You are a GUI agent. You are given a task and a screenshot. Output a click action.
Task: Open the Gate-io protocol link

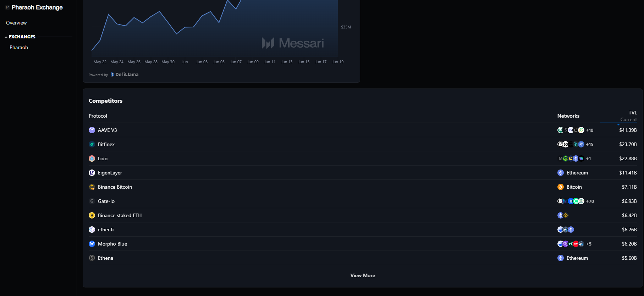click(106, 201)
